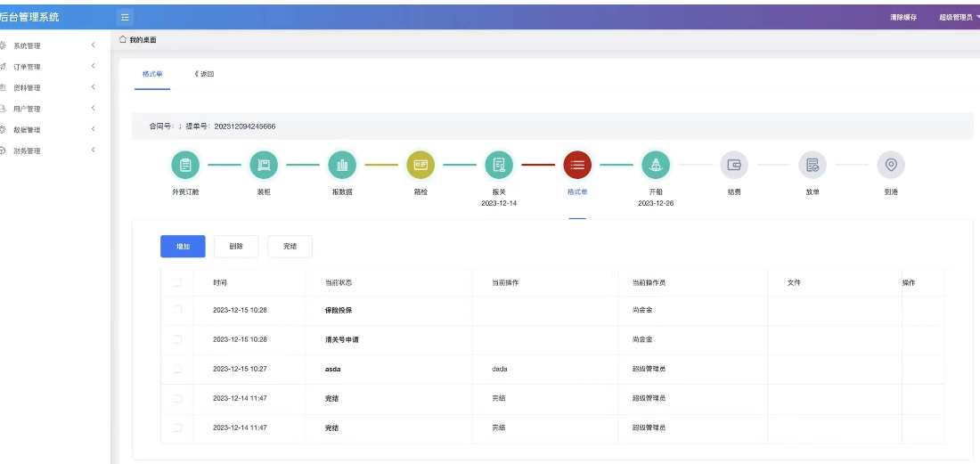The image size is (980, 464).
Task: Expand the 资料管理 chevron
Action: tap(94, 86)
